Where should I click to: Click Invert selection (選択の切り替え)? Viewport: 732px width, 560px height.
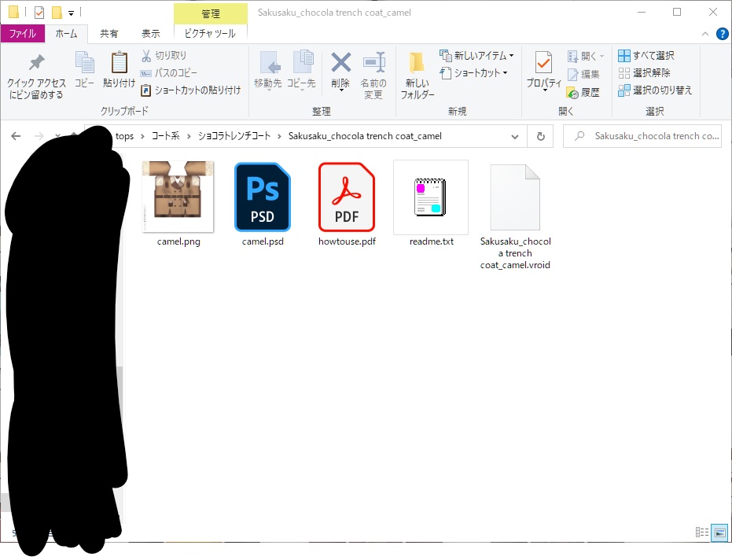click(656, 90)
